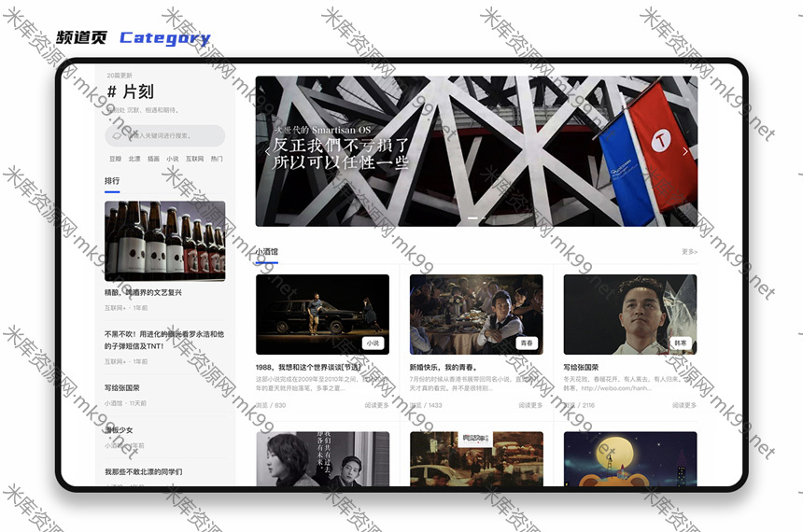
Task: Click the 浏览 / 1433 view count
Action: [x=426, y=405]
